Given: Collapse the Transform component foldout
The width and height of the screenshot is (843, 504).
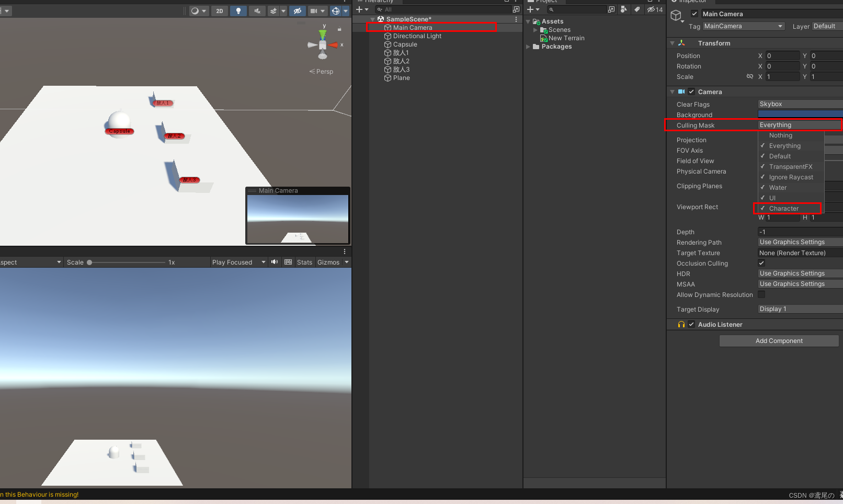Looking at the screenshot, I should point(672,43).
